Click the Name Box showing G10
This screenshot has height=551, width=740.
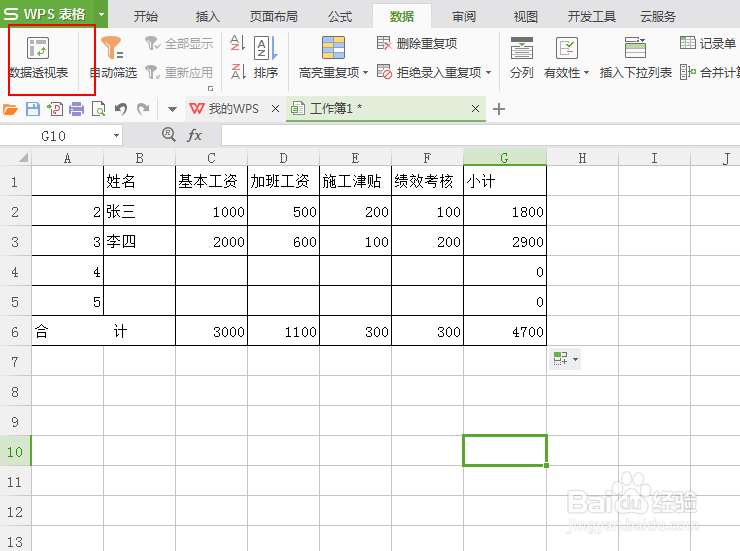pos(54,136)
